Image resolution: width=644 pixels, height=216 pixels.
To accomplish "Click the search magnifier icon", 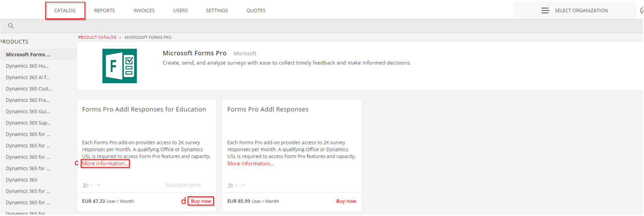I will (11, 26).
